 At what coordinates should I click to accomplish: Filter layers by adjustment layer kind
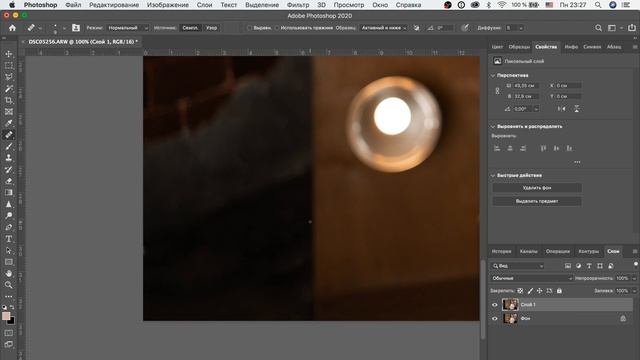tap(578, 266)
